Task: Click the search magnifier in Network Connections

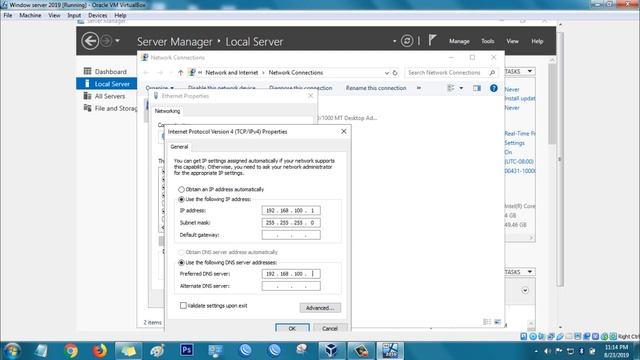Action: tap(492, 73)
